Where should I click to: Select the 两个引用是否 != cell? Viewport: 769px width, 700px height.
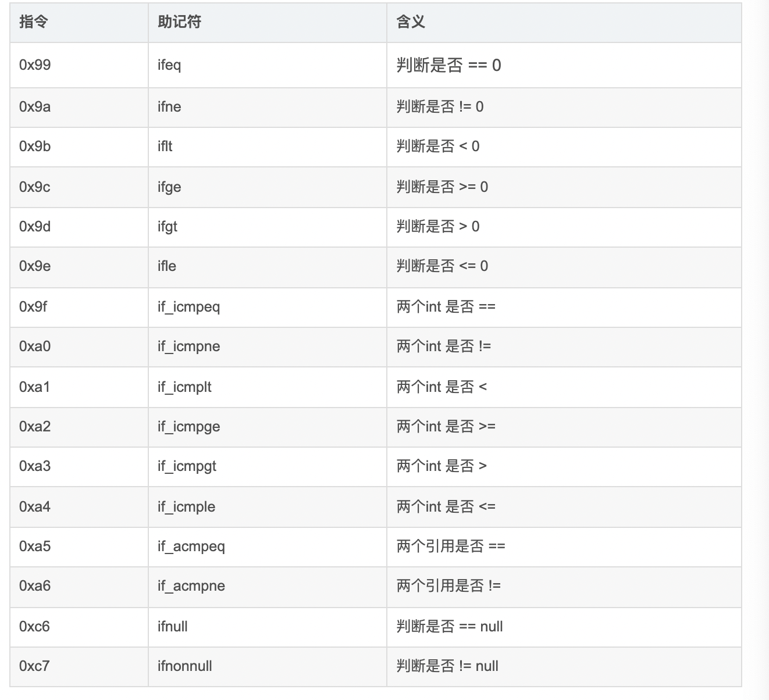tap(564, 587)
